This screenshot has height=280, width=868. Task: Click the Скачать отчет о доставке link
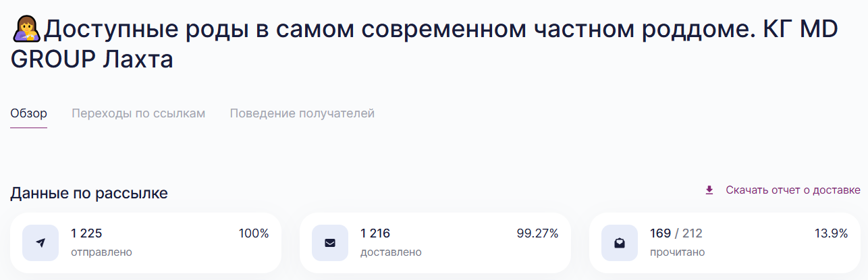(793, 190)
